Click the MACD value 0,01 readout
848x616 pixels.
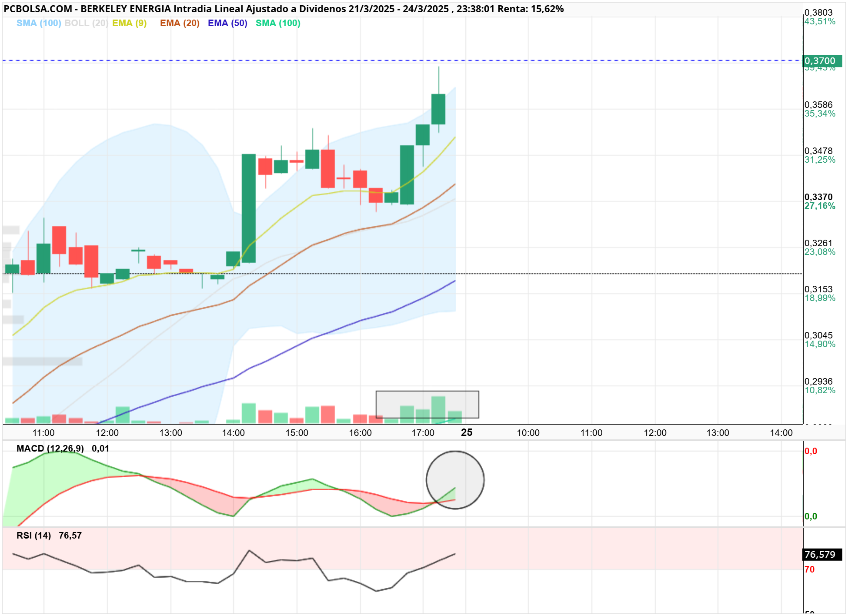(100, 449)
